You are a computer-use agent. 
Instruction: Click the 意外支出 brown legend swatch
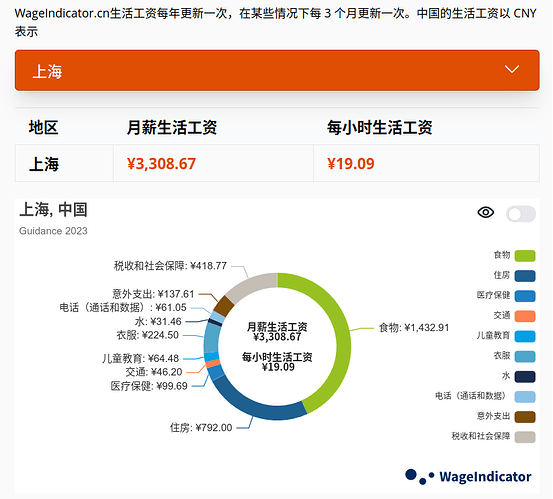(x=525, y=417)
